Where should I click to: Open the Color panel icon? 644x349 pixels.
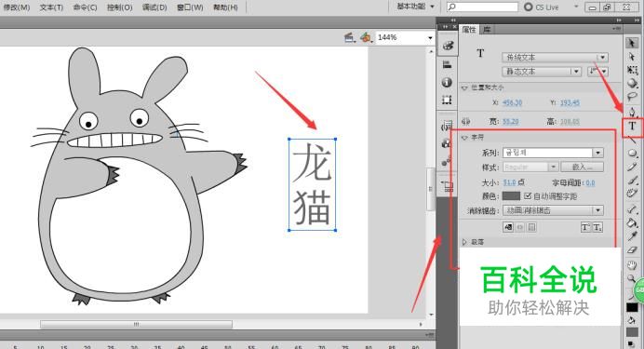coord(448,46)
